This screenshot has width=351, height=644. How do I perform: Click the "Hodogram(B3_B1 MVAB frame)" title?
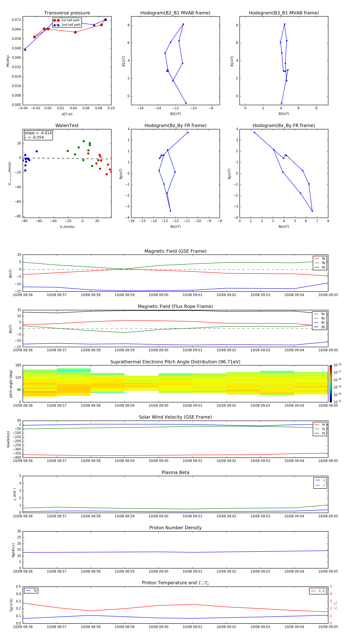point(284,13)
